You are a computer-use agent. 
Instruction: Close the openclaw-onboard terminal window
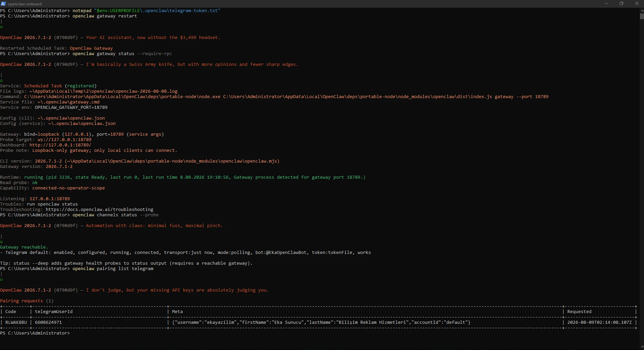coord(637,4)
